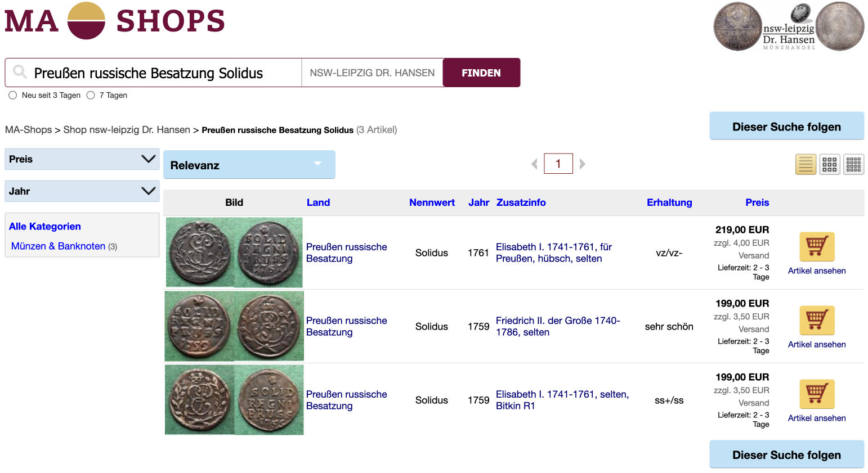The width and height of the screenshot is (868, 473).
Task: Click 'Artikel ansehen' for the 219,00 EUR coin
Action: [x=817, y=271]
